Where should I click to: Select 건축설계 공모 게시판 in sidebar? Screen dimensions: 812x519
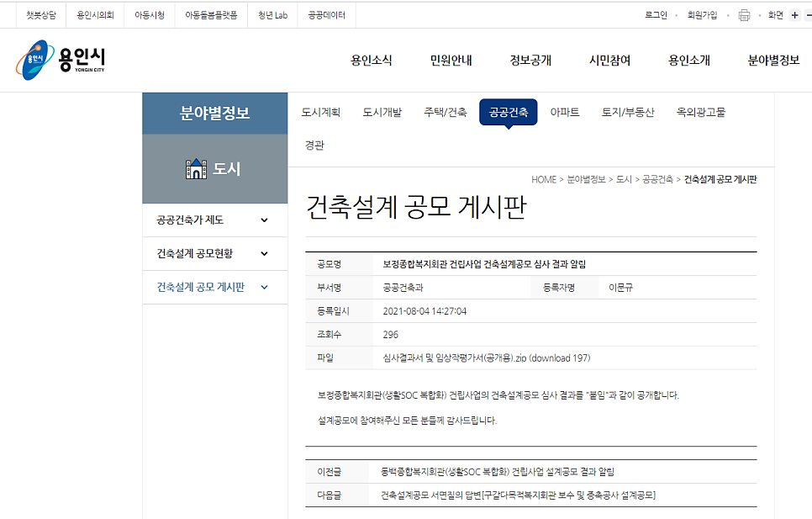coord(201,288)
